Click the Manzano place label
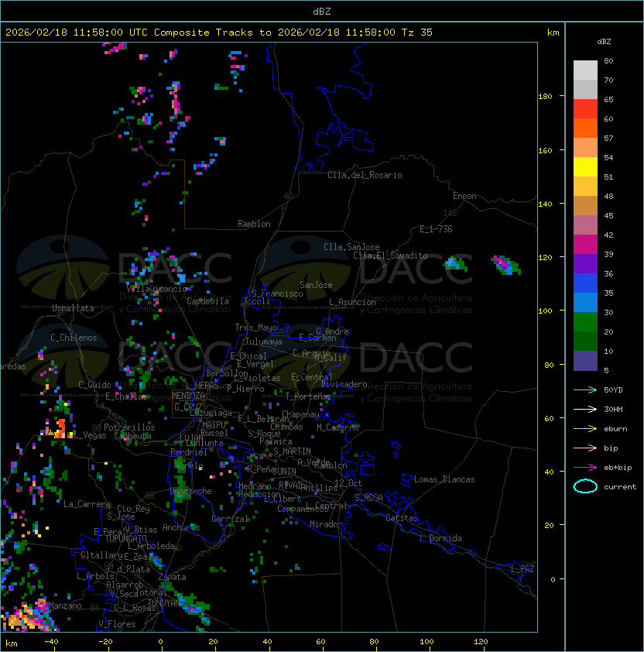The width and height of the screenshot is (644, 652). click(x=65, y=606)
